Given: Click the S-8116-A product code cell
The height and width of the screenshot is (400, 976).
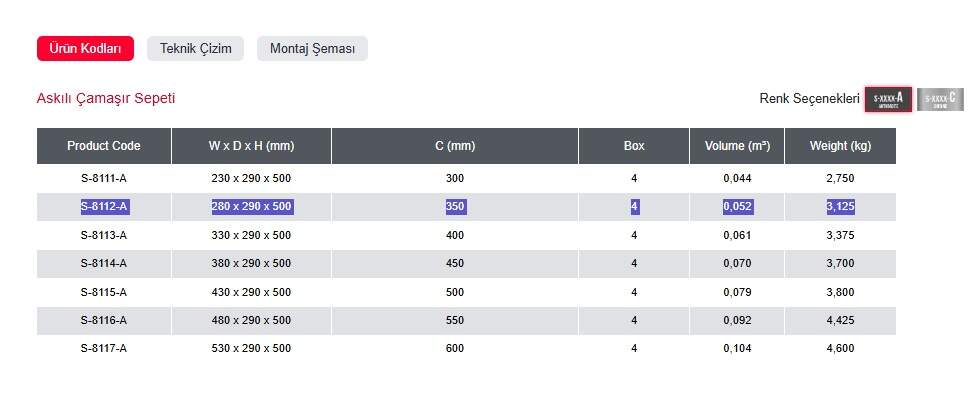Looking at the screenshot, I should click(104, 321).
